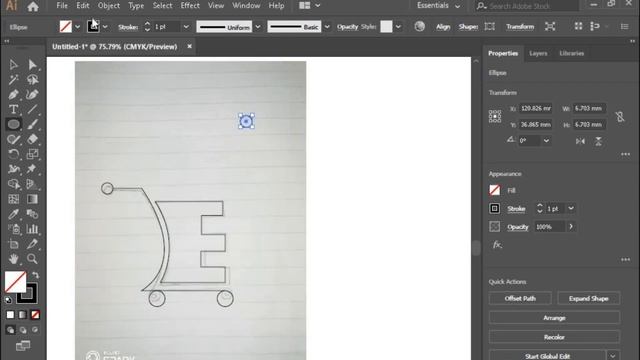The height and width of the screenshot is (360, 640).
Task: Click the width W input field
Action: 589,109
